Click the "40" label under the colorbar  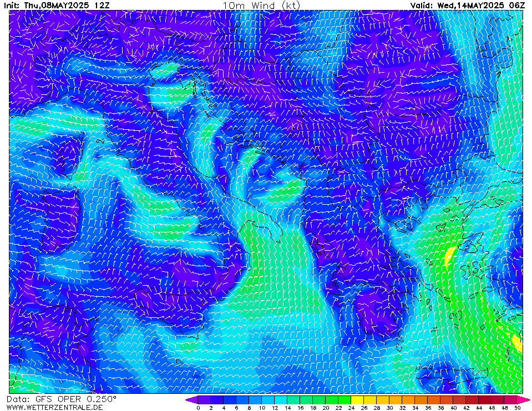click(x=454, y=408)
